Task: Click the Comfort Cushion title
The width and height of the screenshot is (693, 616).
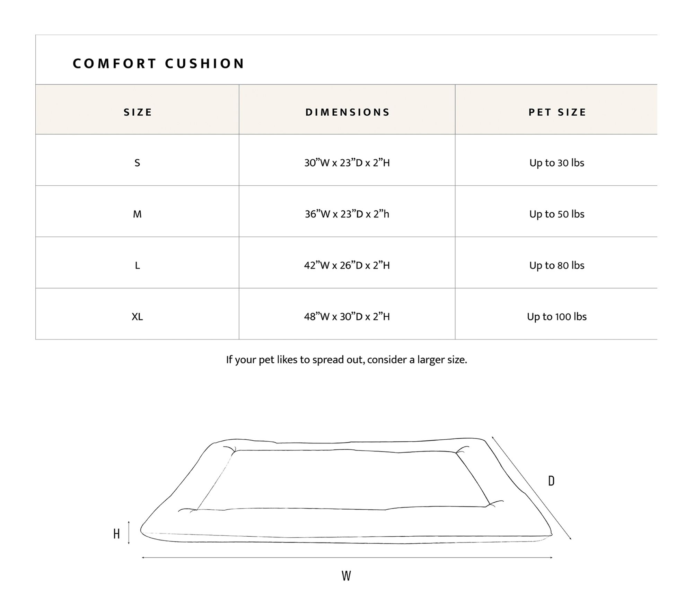Action: pos(158,64)
